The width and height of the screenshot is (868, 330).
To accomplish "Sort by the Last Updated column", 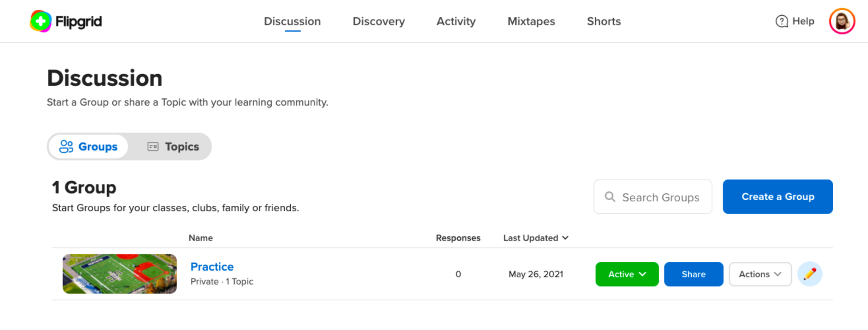I will (535, 238).
